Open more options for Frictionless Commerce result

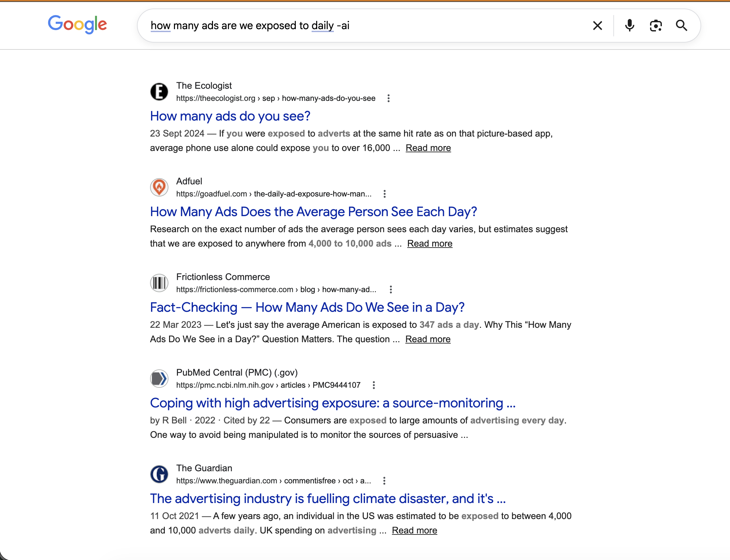coord(391,290)
